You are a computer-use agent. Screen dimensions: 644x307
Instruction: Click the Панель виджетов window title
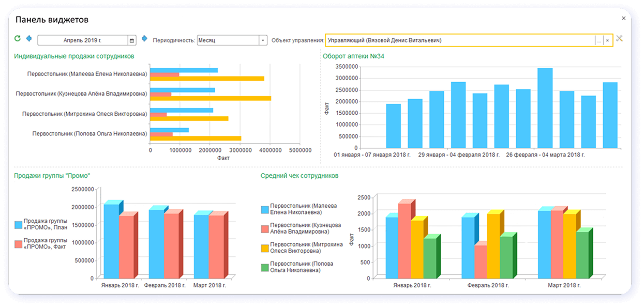click(x=52, y=20)
